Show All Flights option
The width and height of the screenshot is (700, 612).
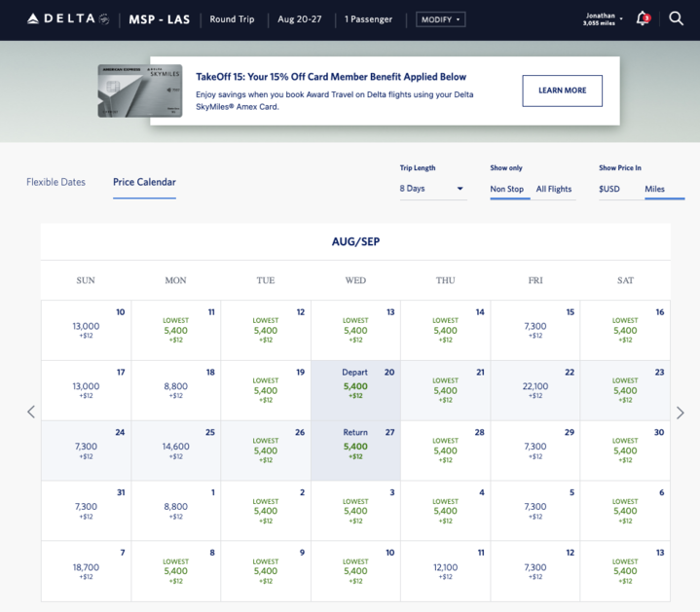tap(554, 189)
